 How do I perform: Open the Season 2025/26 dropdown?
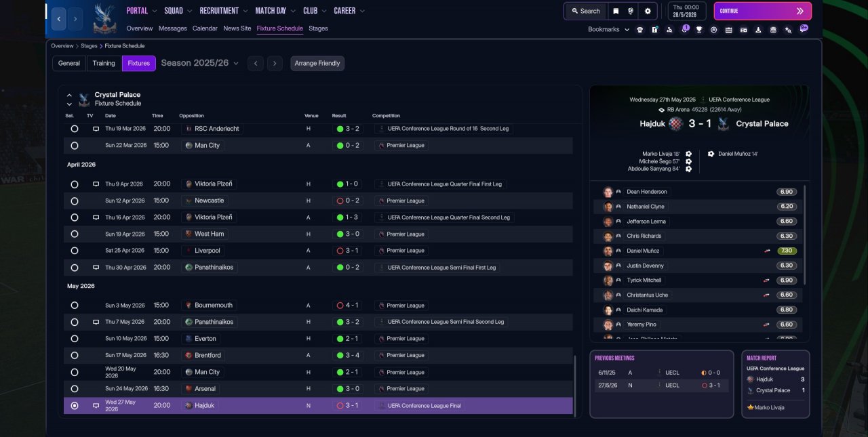click(x=200, y=63)
